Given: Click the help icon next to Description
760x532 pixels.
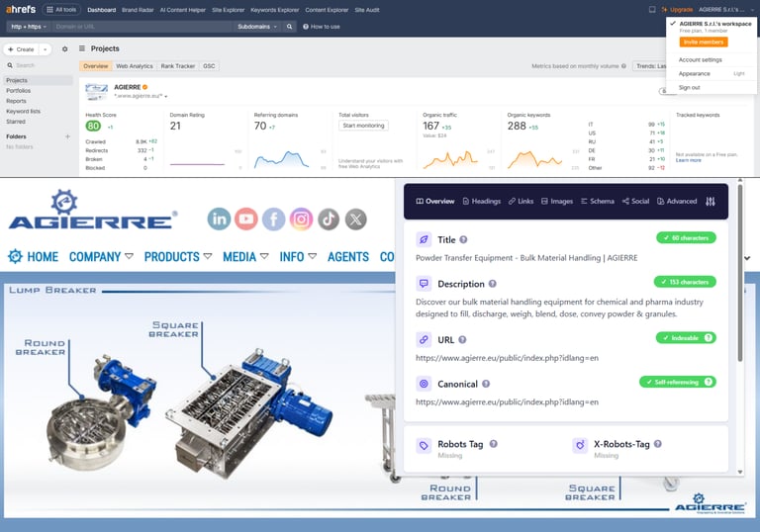Looking at the screenshot, I should tap(492, 284).
